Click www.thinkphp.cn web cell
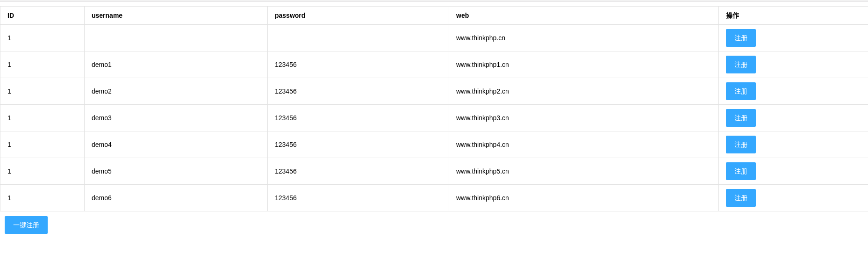The height and width of the screenshot is (254, 868). 584,38
